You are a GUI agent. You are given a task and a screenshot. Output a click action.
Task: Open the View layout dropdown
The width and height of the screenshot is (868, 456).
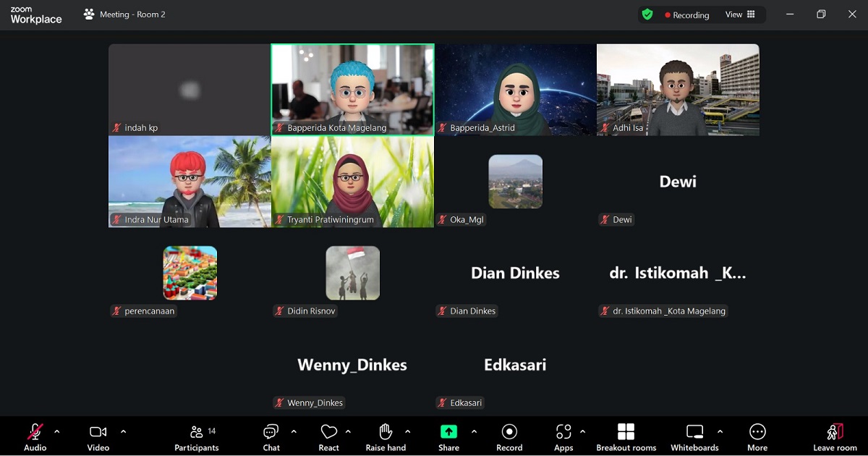click(740, 14)
